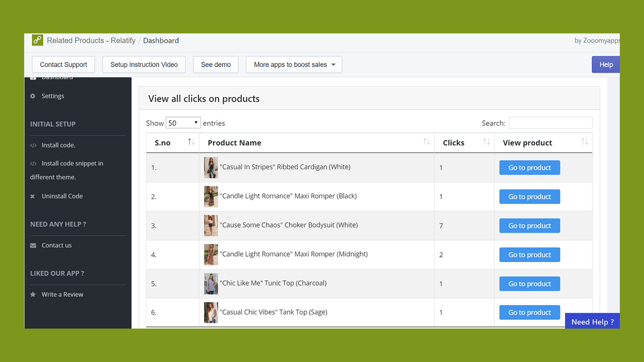Viewport: 644px width, 362px height.
Task: Sort Product Name column via arrows icon
Action: tap(426, 142)
